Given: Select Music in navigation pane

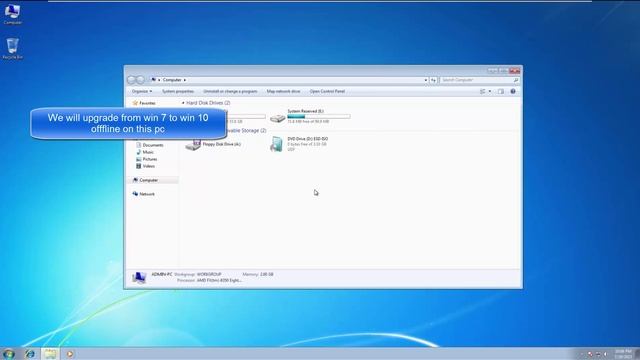Looking at the screenshot, I should pyautogui.click(x=148, y=152).
